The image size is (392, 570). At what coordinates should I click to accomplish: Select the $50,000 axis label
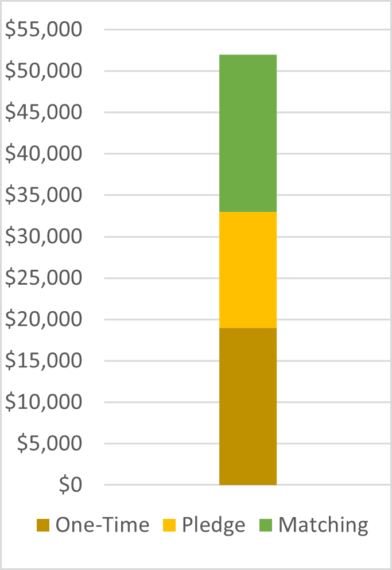pos(44,71)
